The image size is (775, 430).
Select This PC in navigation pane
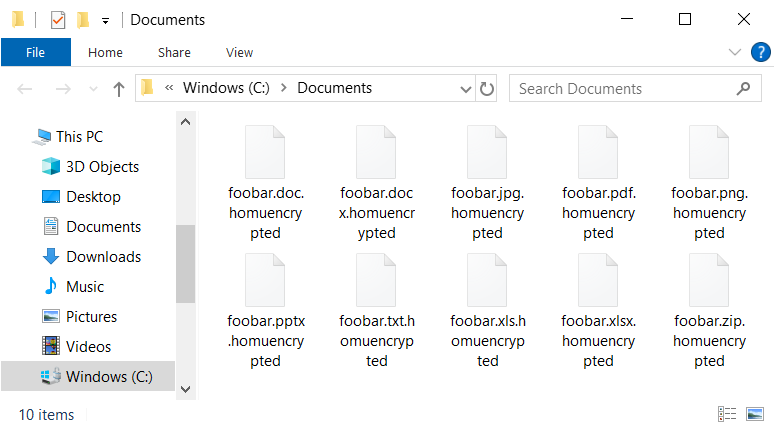68,136
